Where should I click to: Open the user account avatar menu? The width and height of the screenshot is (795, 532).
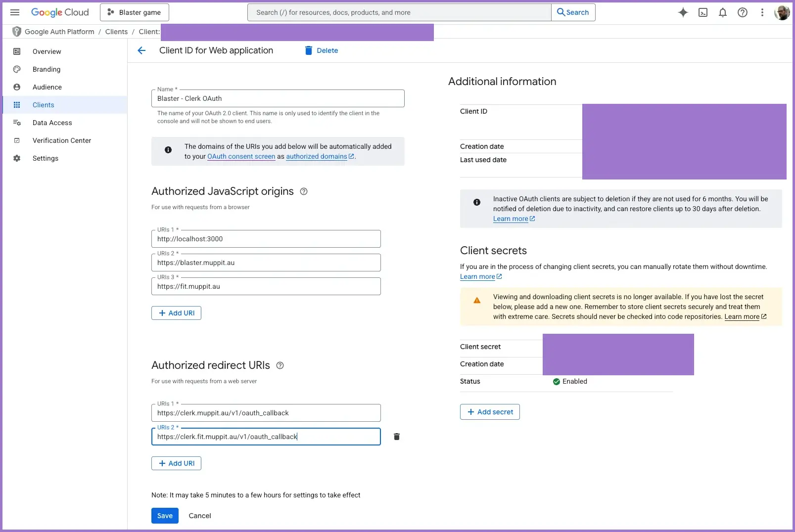[x=782, y=12]
